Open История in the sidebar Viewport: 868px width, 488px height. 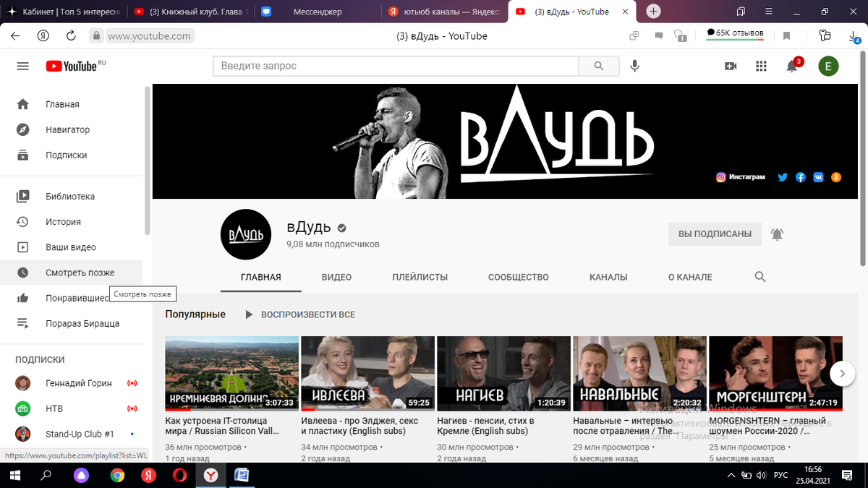point(64,221)
